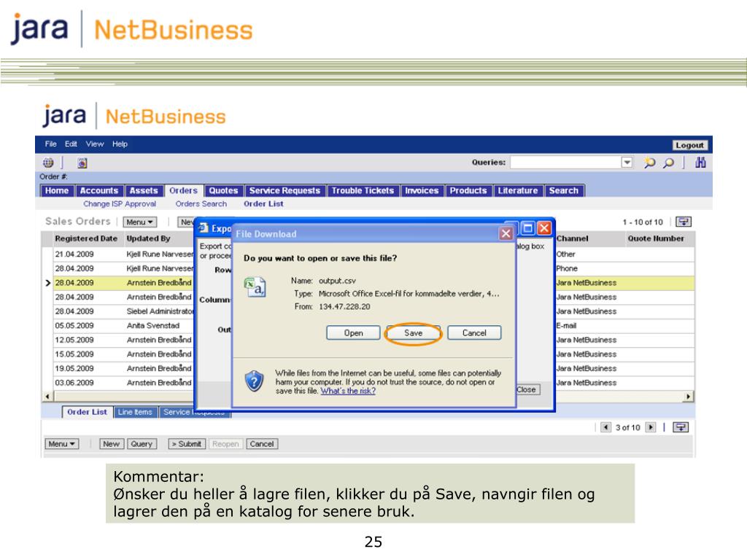Click Registered Date column header
Viewport: 747px width, 560px height.
pyautogui.click(x=86, y=238)
